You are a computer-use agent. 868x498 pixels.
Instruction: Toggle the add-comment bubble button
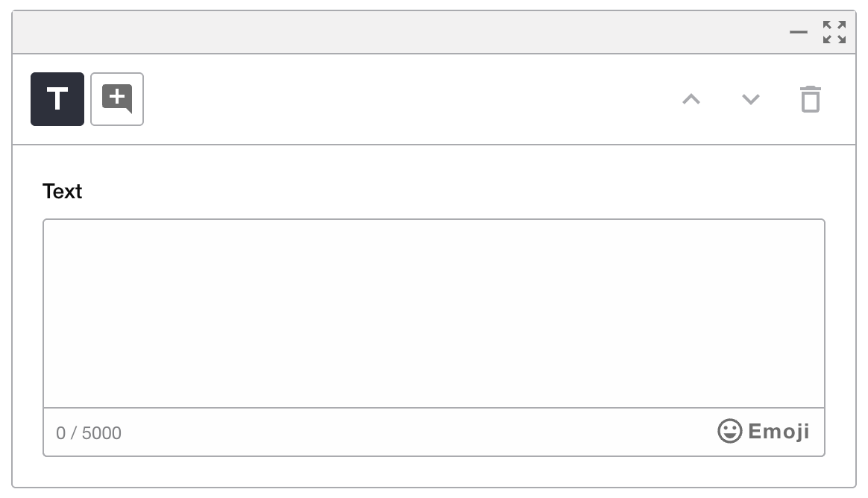117,99
